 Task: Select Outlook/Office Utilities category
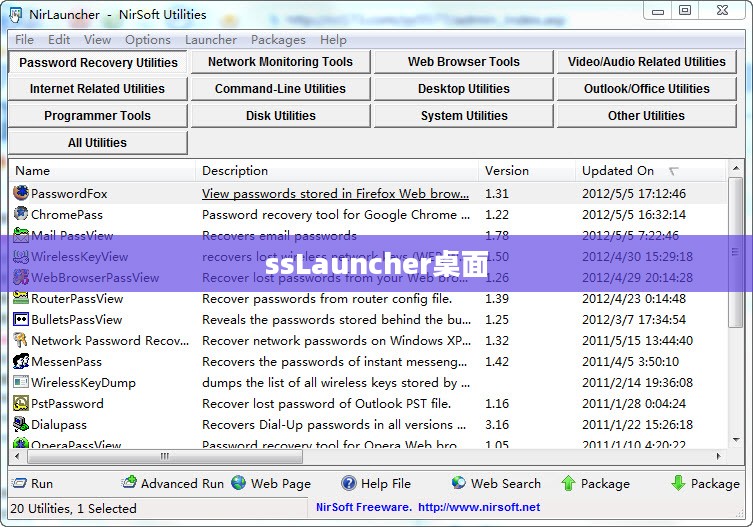click(646, 89)
